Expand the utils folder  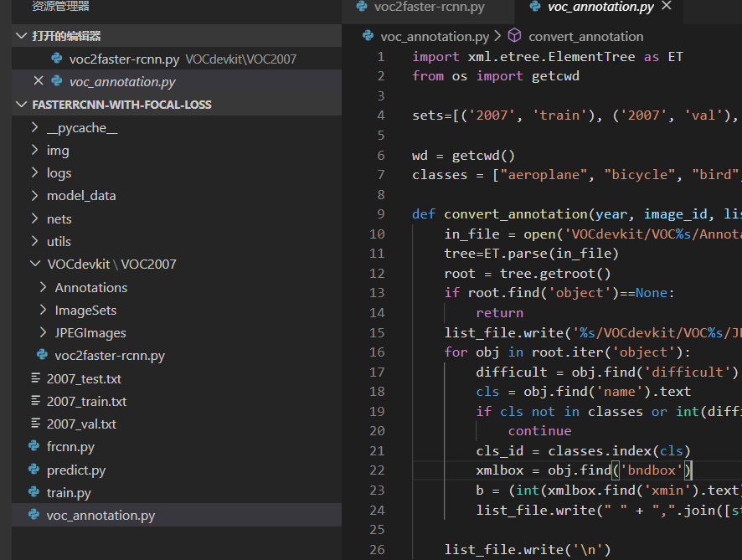tap(34, 241)
